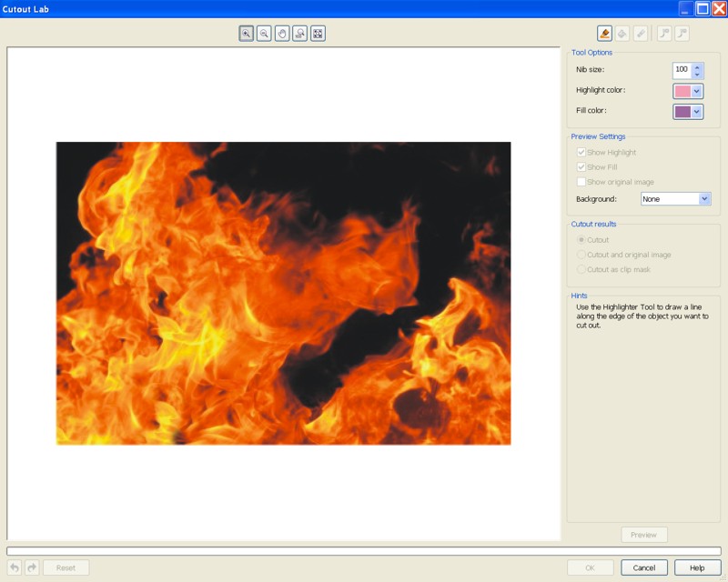Click the Zoom to Fit icon
Viewport: 728px width, 582px height.
[x=318, y=34]
